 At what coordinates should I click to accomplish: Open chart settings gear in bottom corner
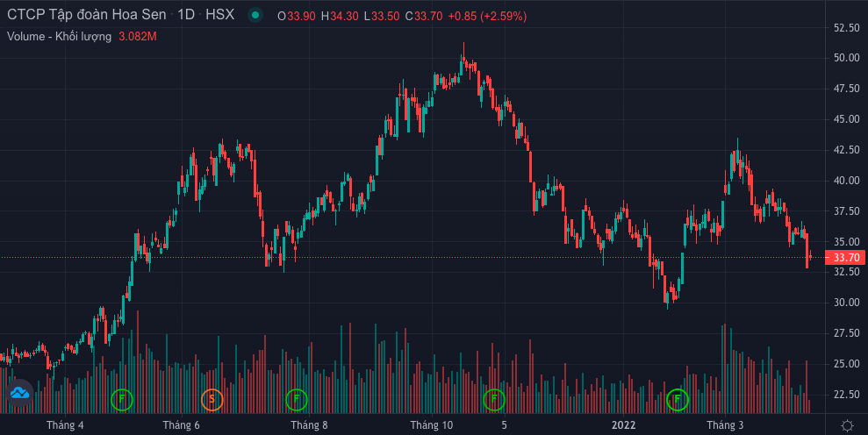tap(847, 425)
